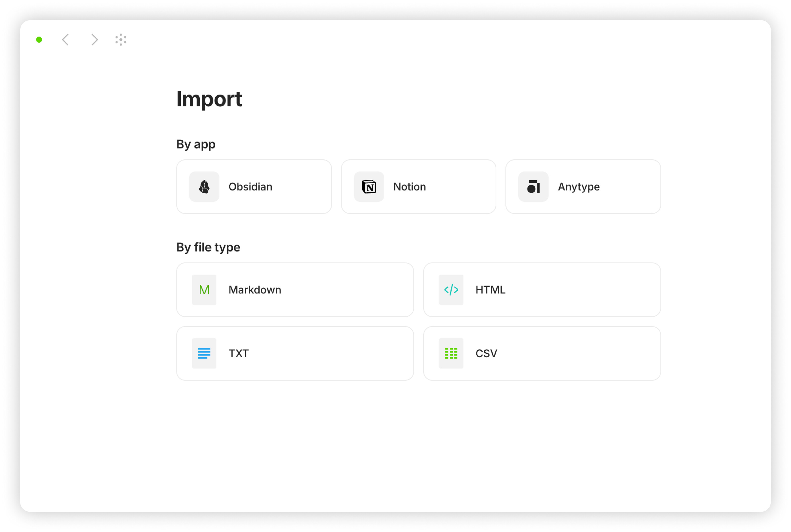Click the green CSV grid icon

(451, 353)
